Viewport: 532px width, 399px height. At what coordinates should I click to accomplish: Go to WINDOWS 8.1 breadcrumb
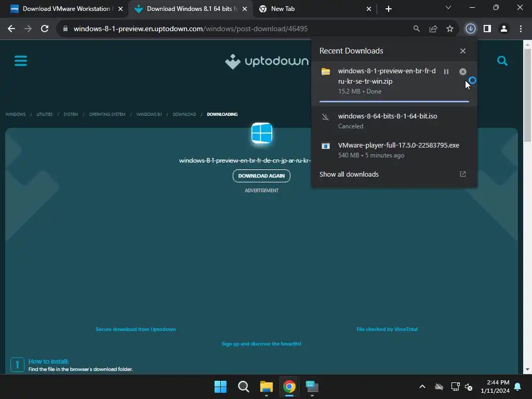click(149, 114)
